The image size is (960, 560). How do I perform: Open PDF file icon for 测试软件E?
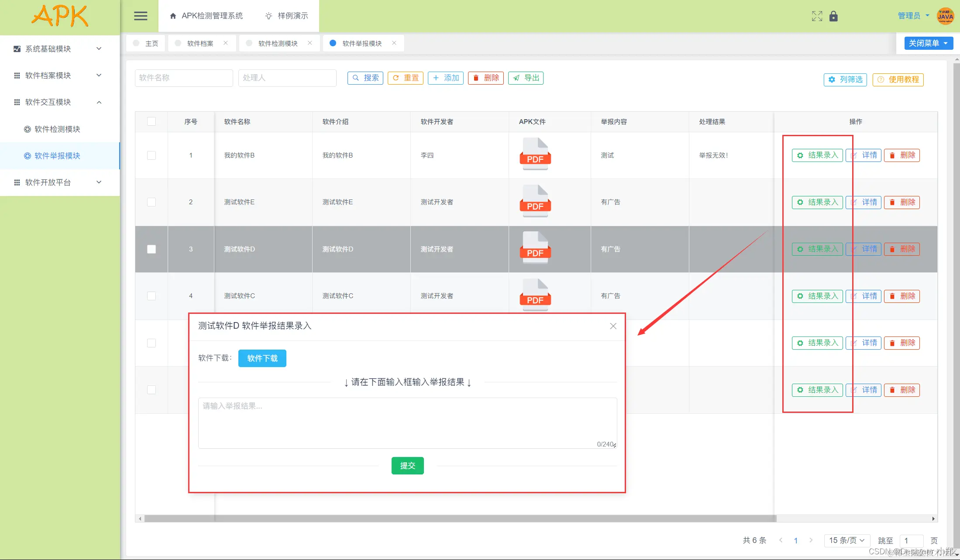point(535,201)
